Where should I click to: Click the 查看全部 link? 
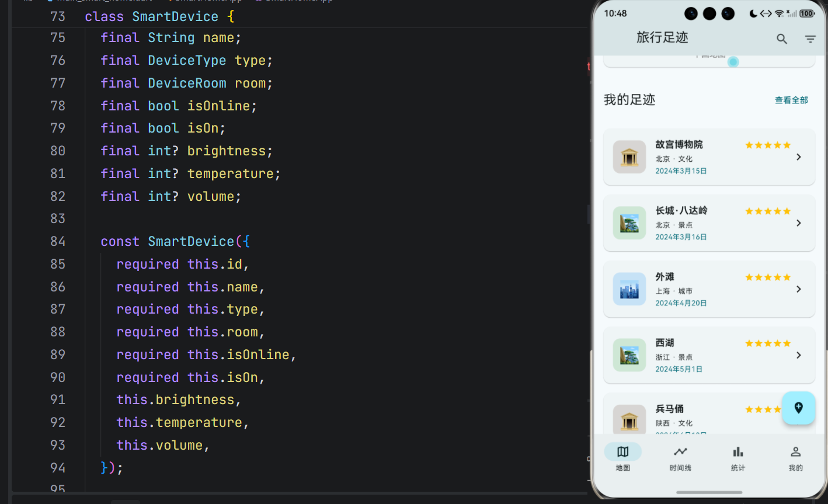click(x=791, y=100)
